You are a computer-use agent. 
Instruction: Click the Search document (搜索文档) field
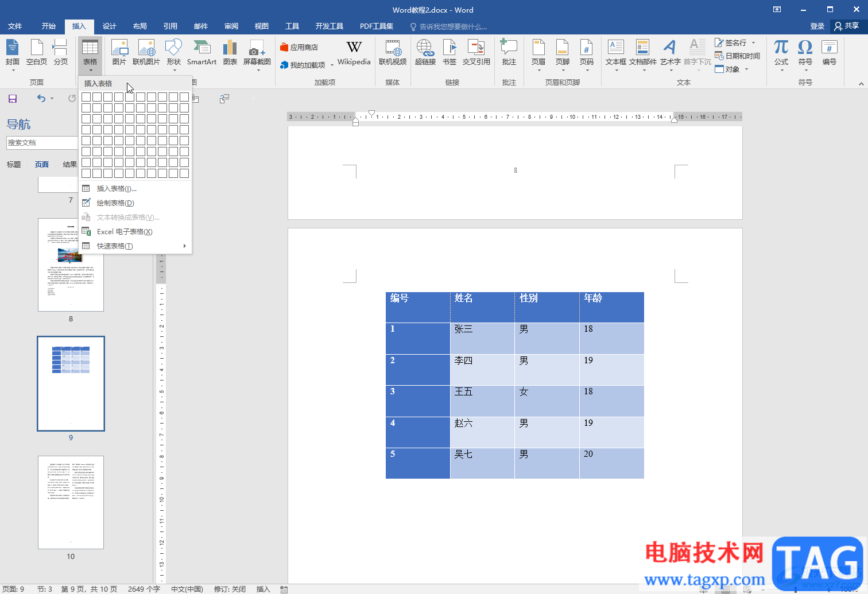click(42, 142)
